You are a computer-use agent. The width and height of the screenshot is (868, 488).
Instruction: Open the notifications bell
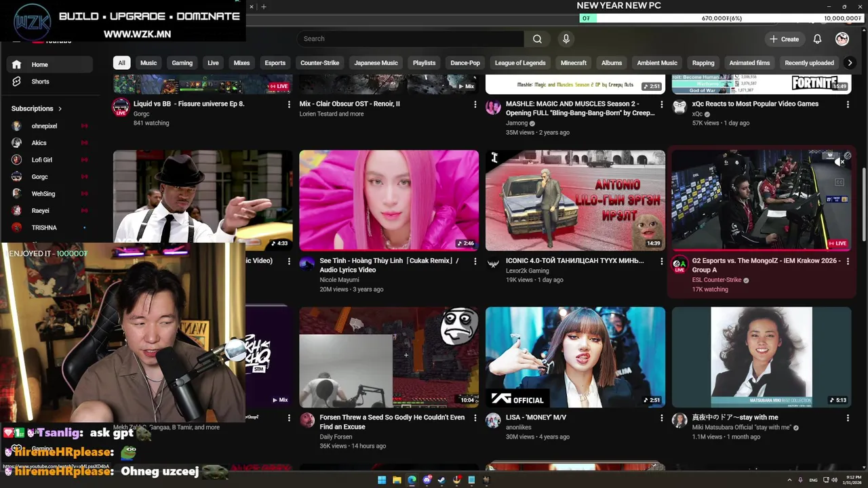pyautogui.click(x=817, y=39)
